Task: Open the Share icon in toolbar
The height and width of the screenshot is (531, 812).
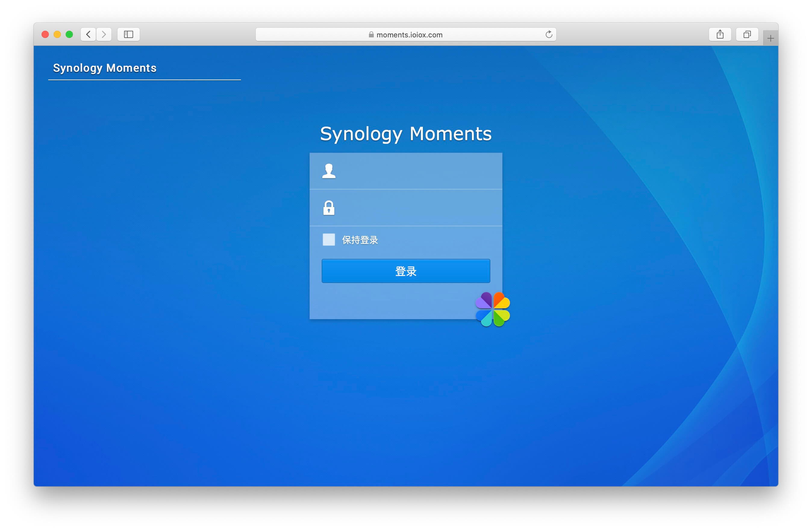Action: point(720,34)
